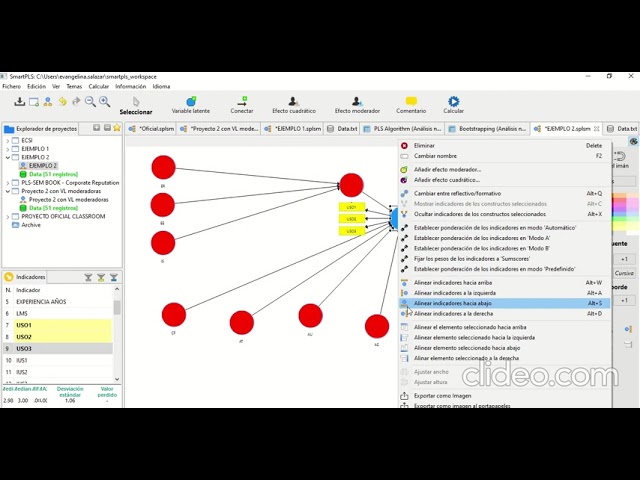This screenshot has height=480, width=640.
Task: Open the Edición menu
Action: point(36,87)
